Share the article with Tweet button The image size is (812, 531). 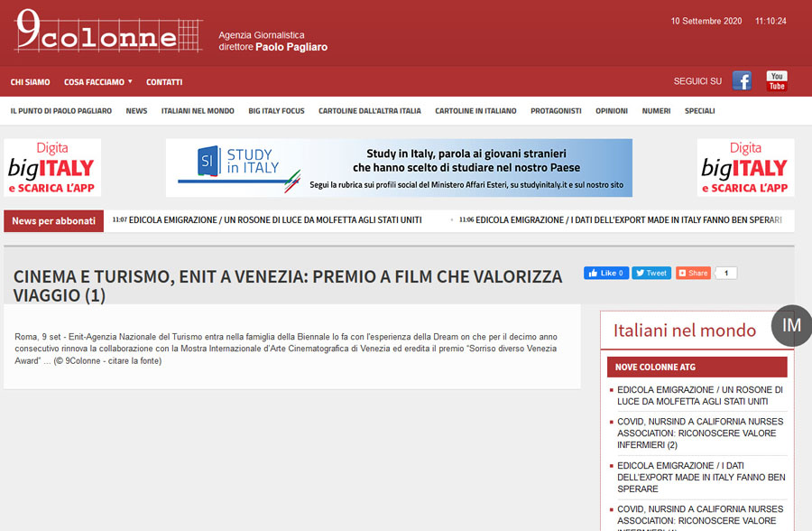(651, 273)
